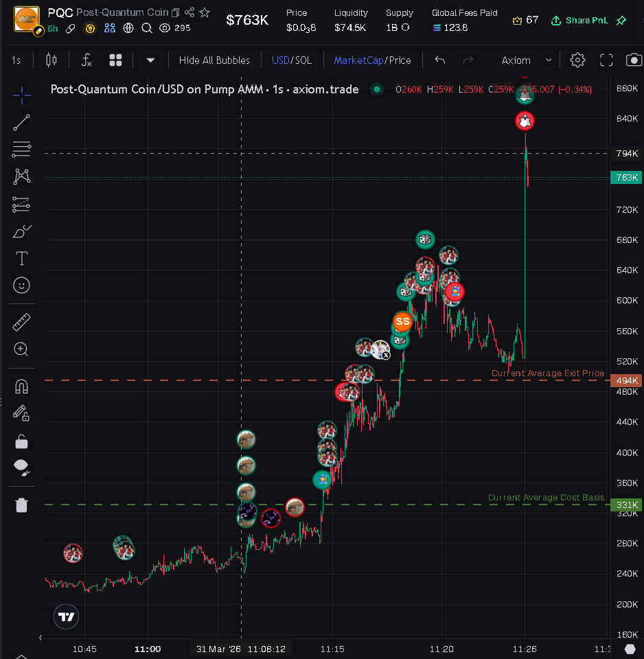
Task: Click the supply refresh icon next to 1B
Action: [x=405, y=27]
